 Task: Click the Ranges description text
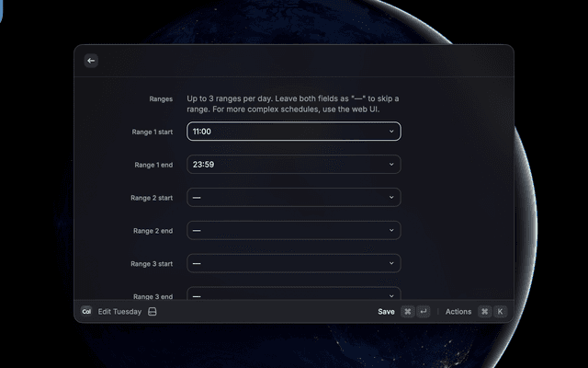293,104
